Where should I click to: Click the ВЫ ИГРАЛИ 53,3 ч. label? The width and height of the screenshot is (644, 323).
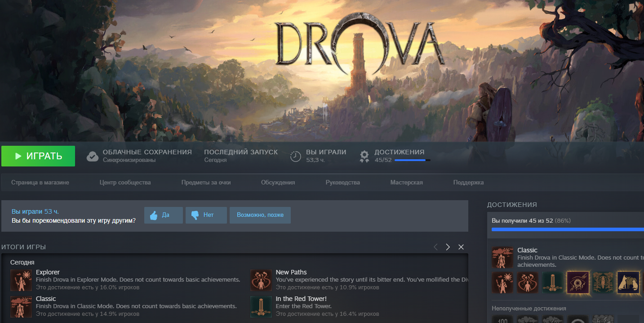coord(326,156)
